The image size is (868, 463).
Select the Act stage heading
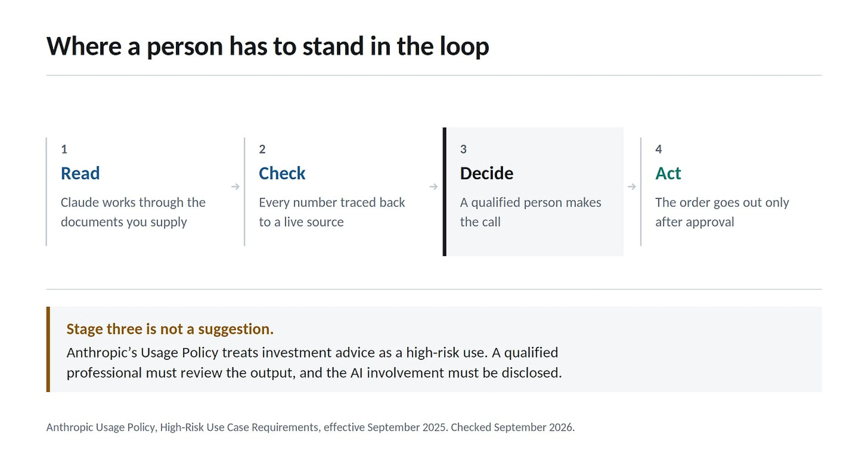[x=668, y=173]
